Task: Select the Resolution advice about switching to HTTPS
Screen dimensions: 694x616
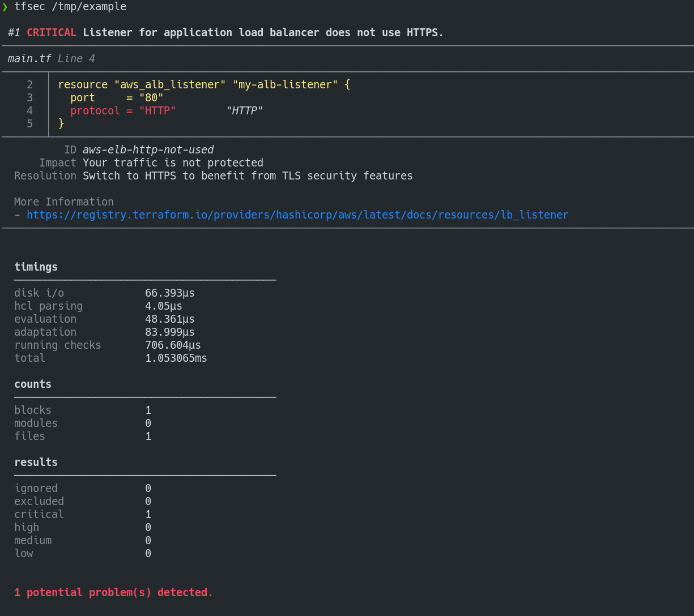Action: [x=248, y=176]
